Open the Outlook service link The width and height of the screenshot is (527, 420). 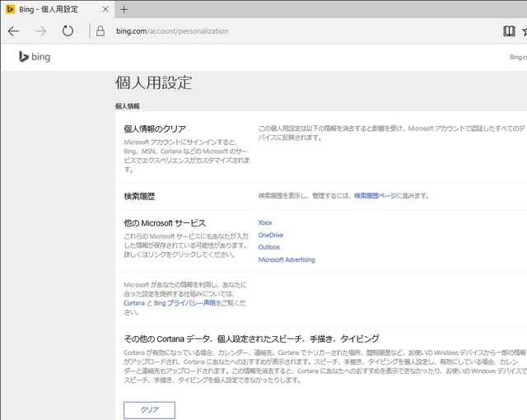269,247
